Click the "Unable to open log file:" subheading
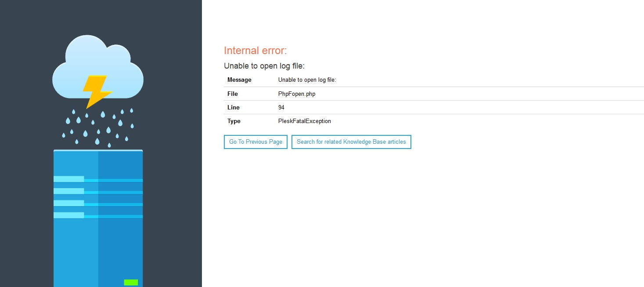The image size is (644, 287). tap(264, 66)
